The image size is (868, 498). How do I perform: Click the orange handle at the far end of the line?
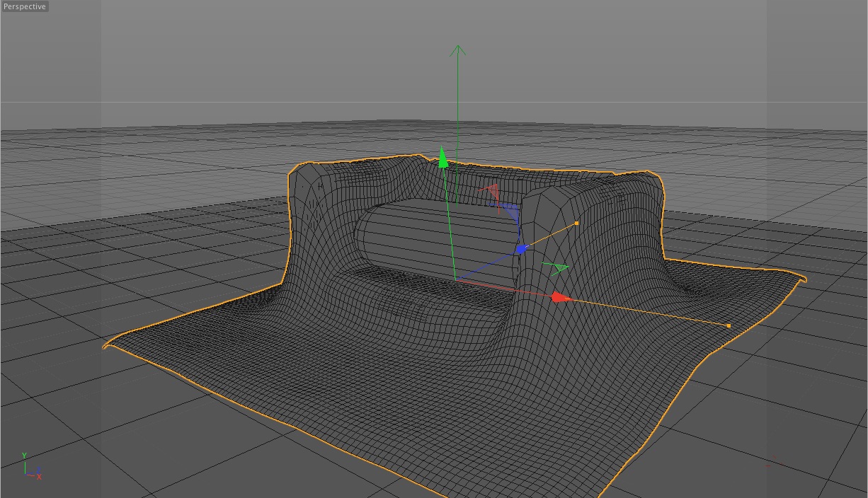coord(729,325)
